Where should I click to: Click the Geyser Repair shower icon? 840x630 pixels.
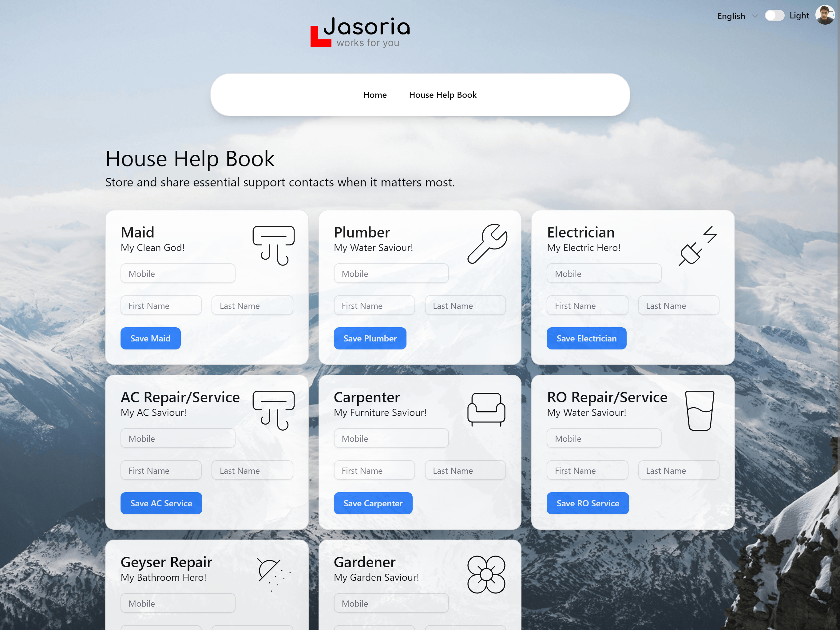[x=273, y=574]
